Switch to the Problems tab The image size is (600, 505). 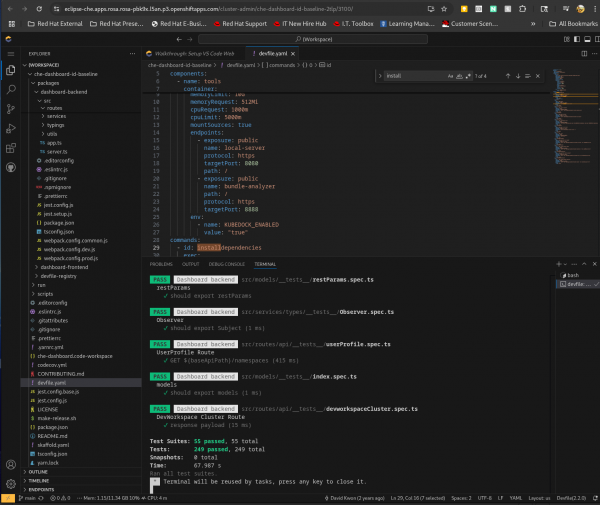pyautogui.click(x=161, y=264)
